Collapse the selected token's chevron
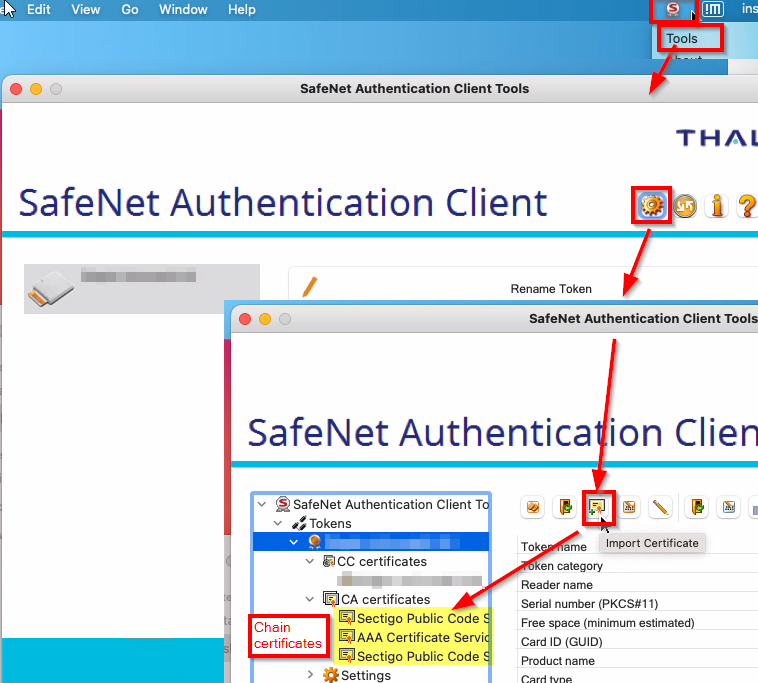Viewport: 758px width, 683px height. pos(293,542)
